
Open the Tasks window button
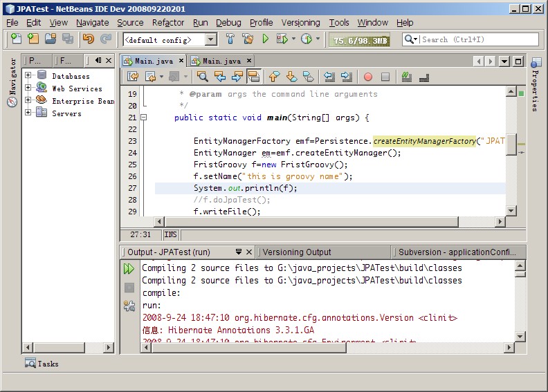[x=42, y=364]
